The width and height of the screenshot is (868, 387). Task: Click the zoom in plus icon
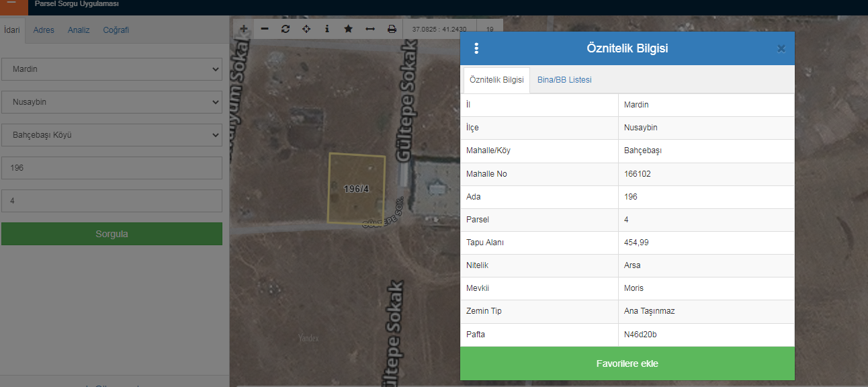pos(244,29)
